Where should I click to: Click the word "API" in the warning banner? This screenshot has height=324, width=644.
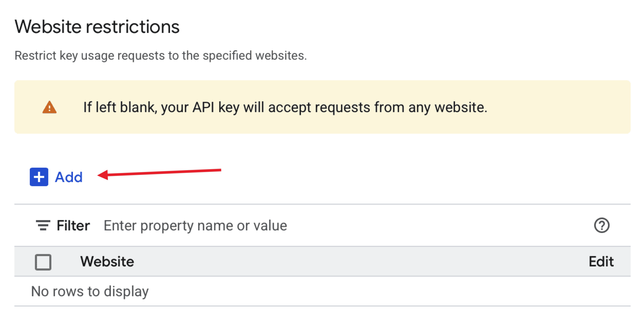pyautogui.click(x=203, y=107)
